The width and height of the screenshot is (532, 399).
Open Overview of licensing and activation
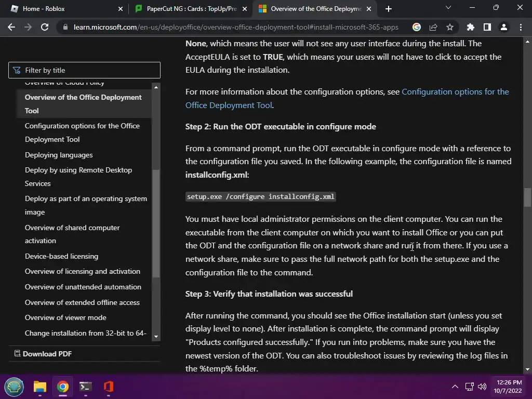(x=83, y=271)
